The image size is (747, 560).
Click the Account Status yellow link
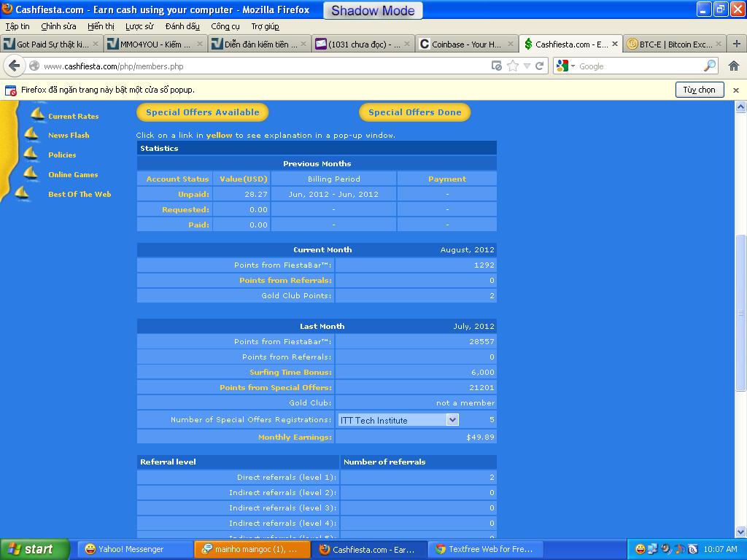[x=177, y=179]
